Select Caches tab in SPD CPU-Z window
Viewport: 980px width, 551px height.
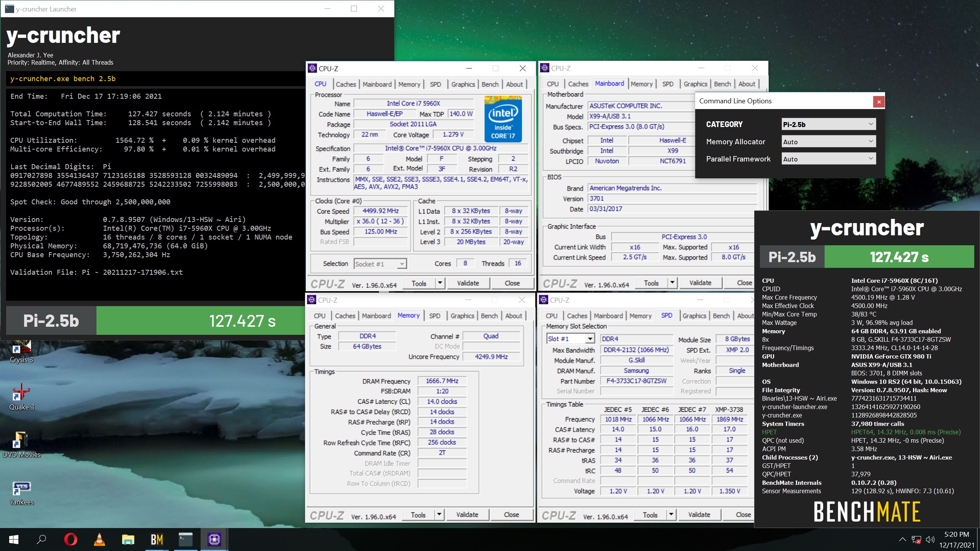(577, 316)
